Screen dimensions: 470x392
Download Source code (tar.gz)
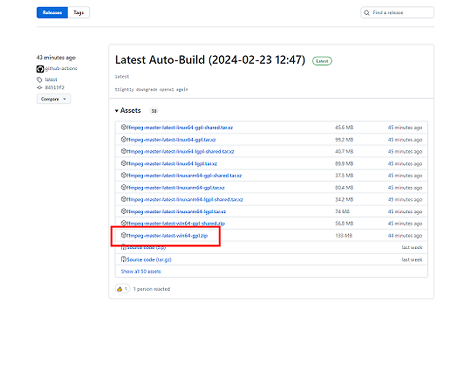tap(149, 260)
